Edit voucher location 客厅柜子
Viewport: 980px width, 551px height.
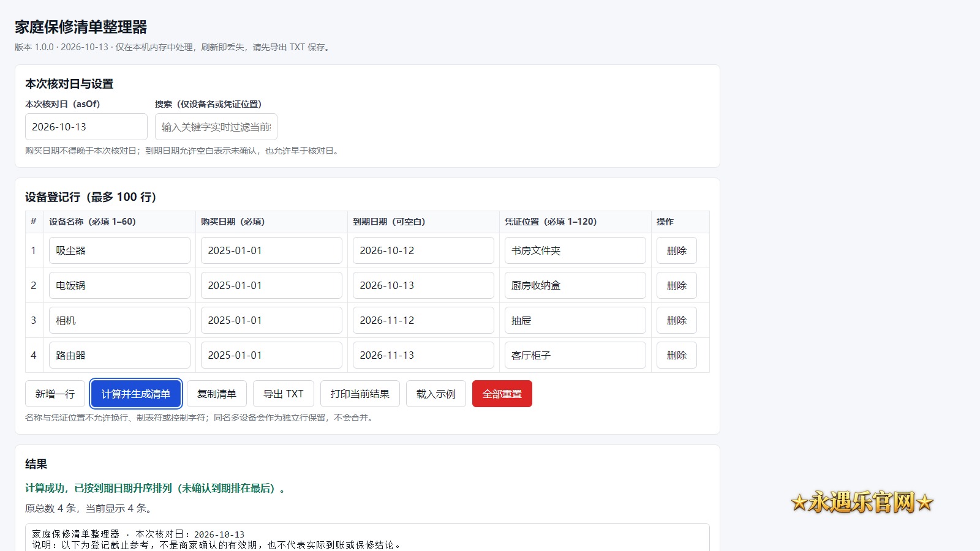(575, 355)
